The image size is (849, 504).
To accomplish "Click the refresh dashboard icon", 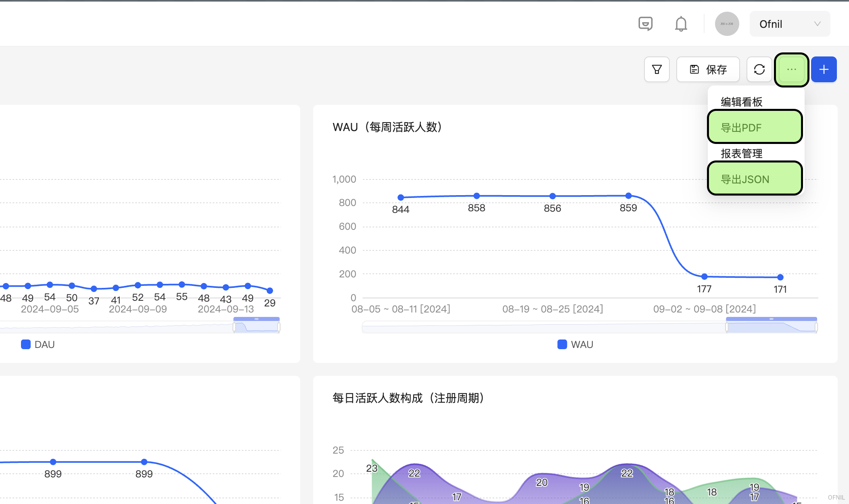I will (759, 69).
